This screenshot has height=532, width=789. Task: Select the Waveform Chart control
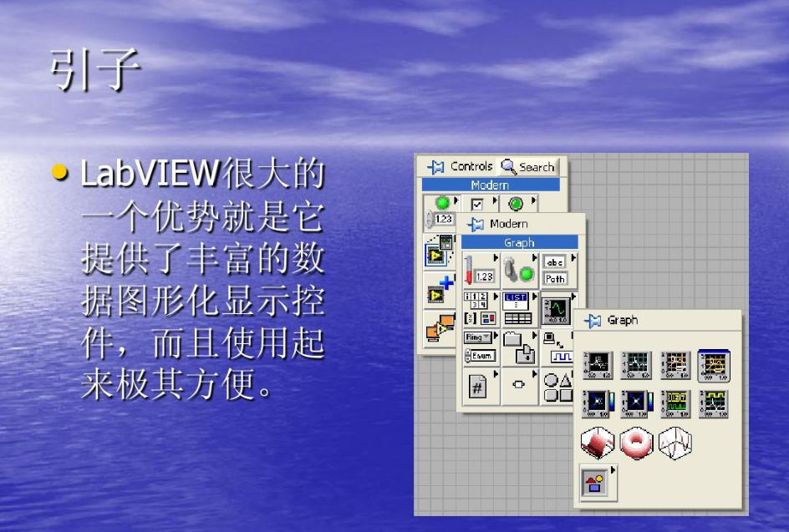(x=598, y=365)
